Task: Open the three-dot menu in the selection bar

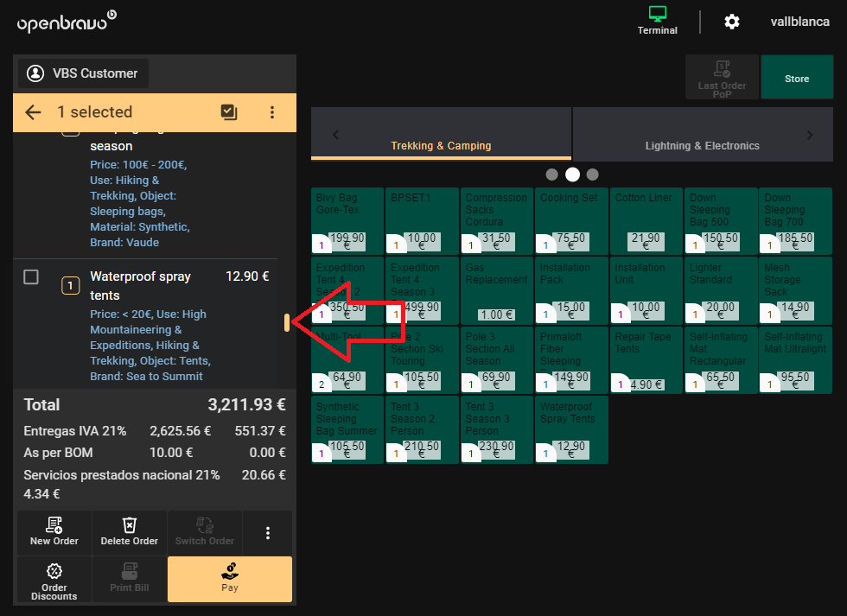Action: point(271,112)
